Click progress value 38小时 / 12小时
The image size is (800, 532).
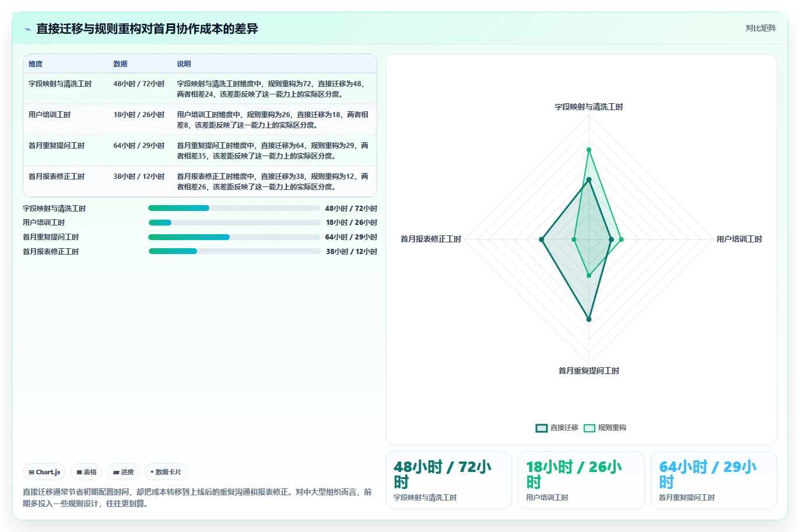pyautogui.click(x=352, y=252)
